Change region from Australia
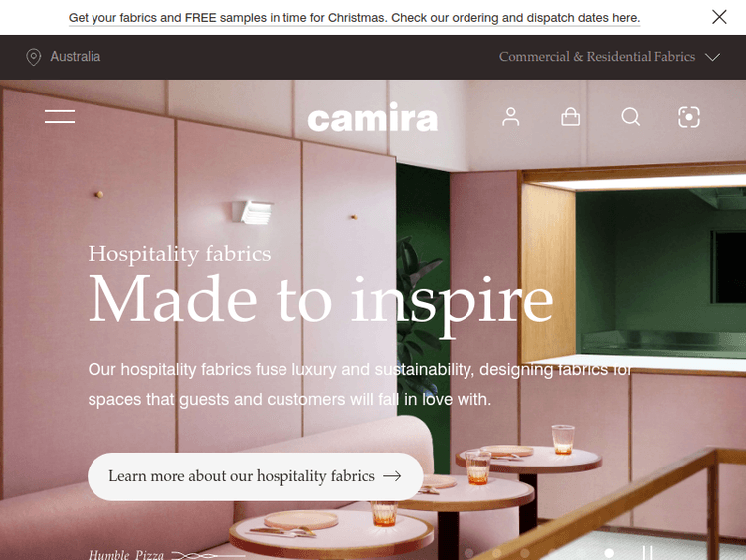The height and width of the screenshot is (560, 746). (76, 56)
